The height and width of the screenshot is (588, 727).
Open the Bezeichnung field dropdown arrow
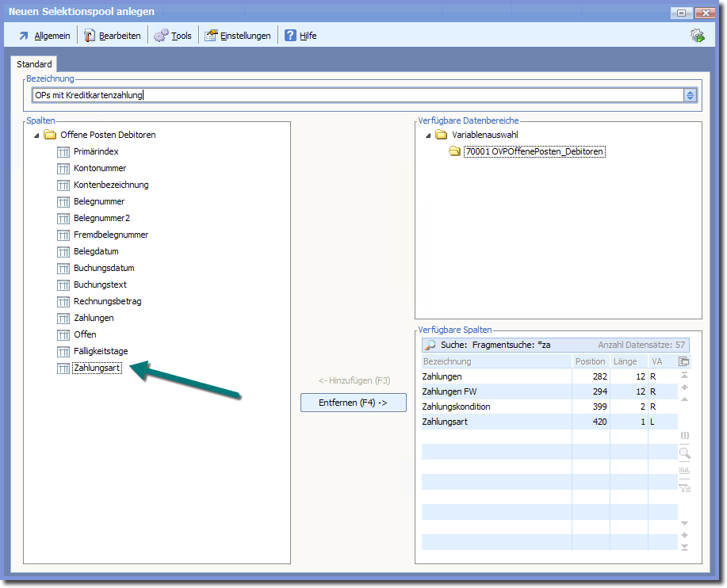[690, 95]
